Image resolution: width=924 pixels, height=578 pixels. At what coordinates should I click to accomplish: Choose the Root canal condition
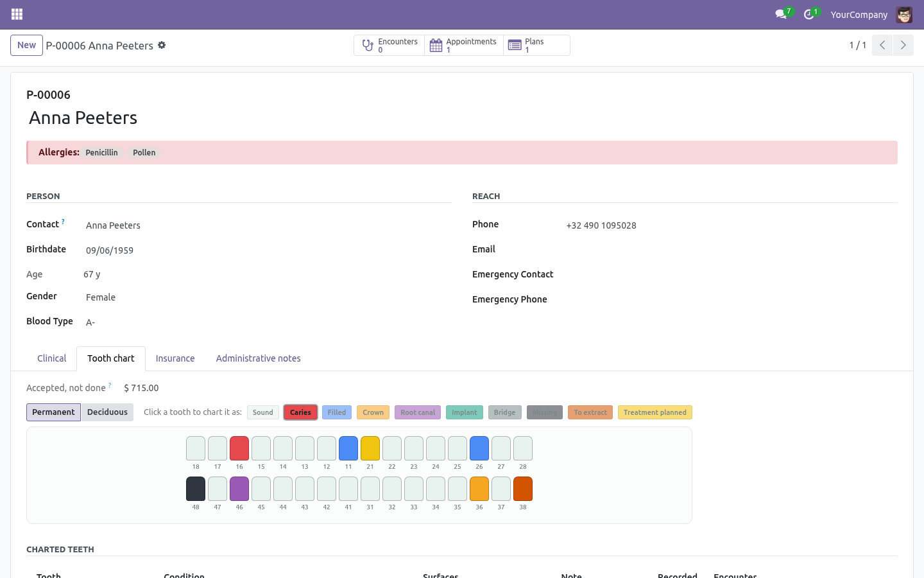point(418,412)
